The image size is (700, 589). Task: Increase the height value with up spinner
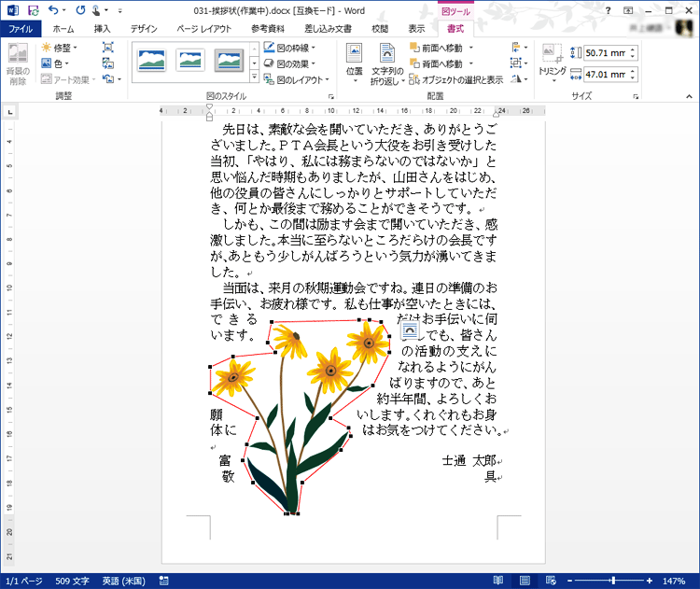click(x=632, y=49)
